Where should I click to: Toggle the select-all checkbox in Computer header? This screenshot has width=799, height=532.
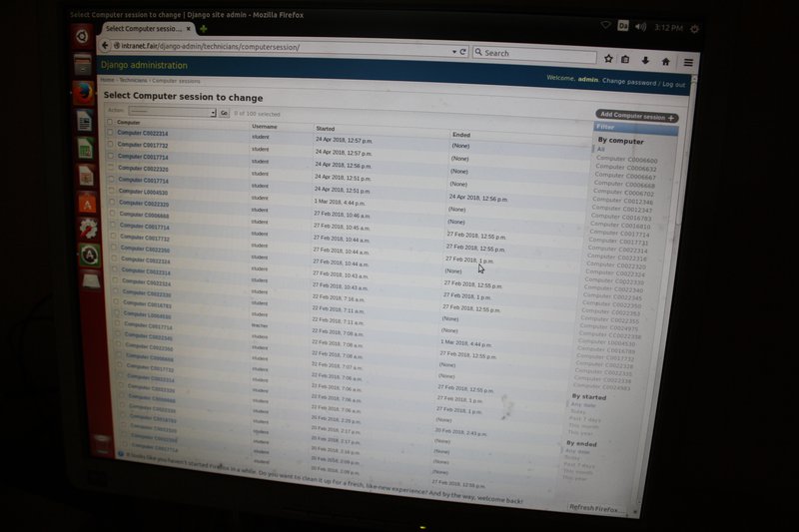tap(110, 122)
